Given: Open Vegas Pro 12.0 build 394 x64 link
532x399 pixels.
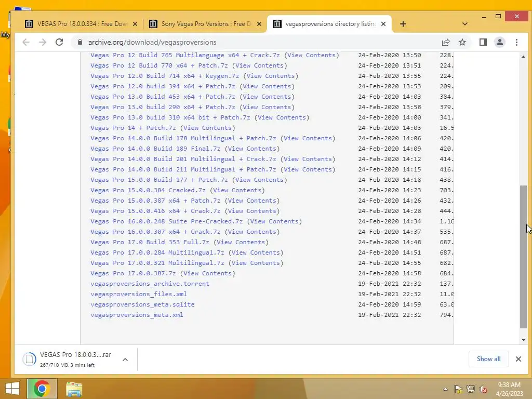Looking at the screenshot, I should click(163, 86).
